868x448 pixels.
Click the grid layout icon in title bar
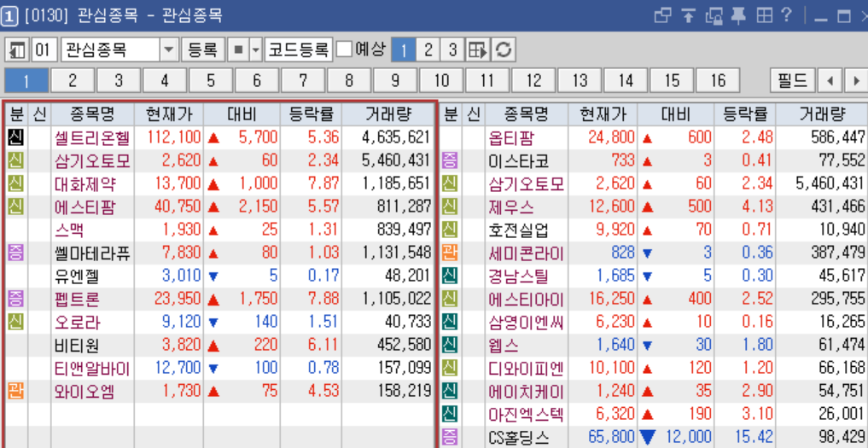(x=765, y=16)
